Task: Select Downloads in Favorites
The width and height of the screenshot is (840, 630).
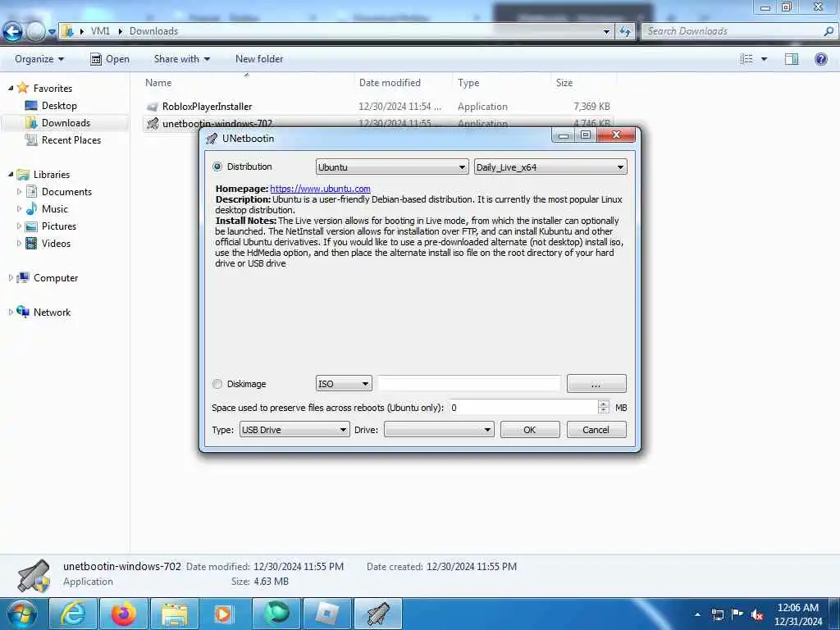Action: click(66, 123)
